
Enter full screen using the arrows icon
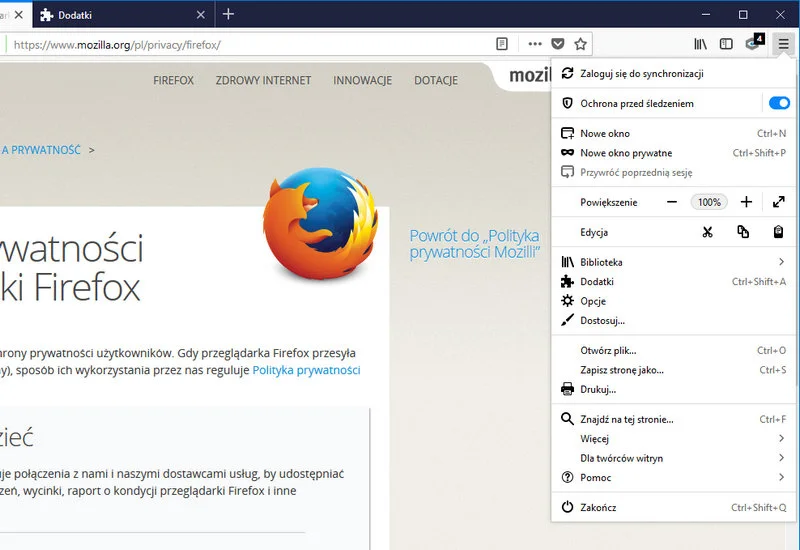pyautogui.click(x=779, y=202)
